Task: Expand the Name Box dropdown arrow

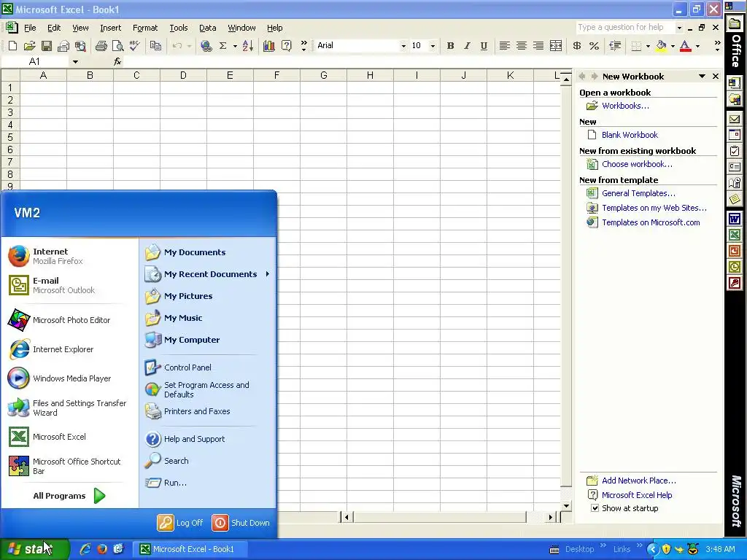Action: click(x=75, y=61)
